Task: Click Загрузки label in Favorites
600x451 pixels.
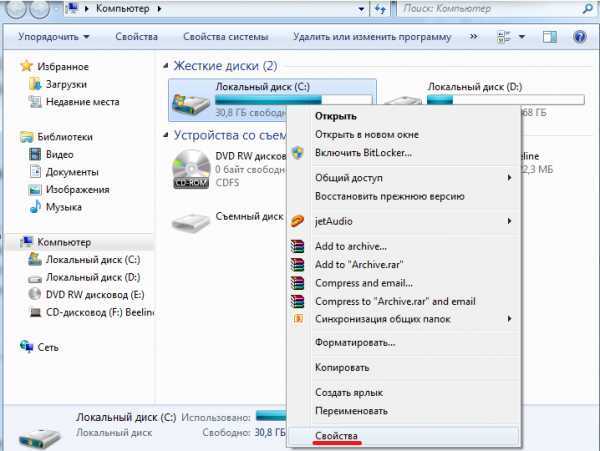Action: tap(66, 84)
